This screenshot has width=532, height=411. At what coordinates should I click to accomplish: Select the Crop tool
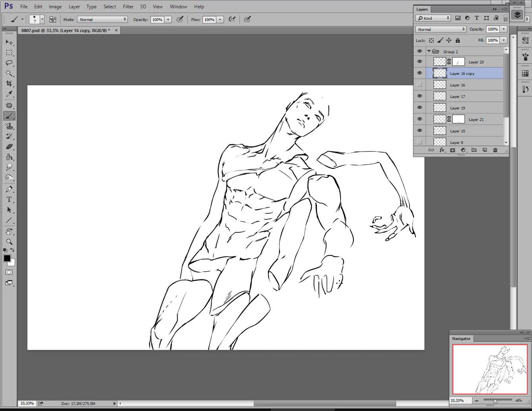(x=9, y=83)
